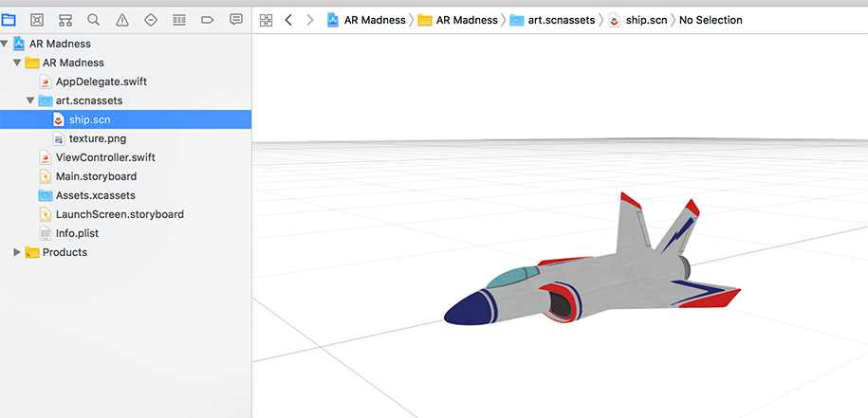Open the Test navigator diamond icon
The height and width of the screenshot is (418, 868).
[x=151, y=21]
